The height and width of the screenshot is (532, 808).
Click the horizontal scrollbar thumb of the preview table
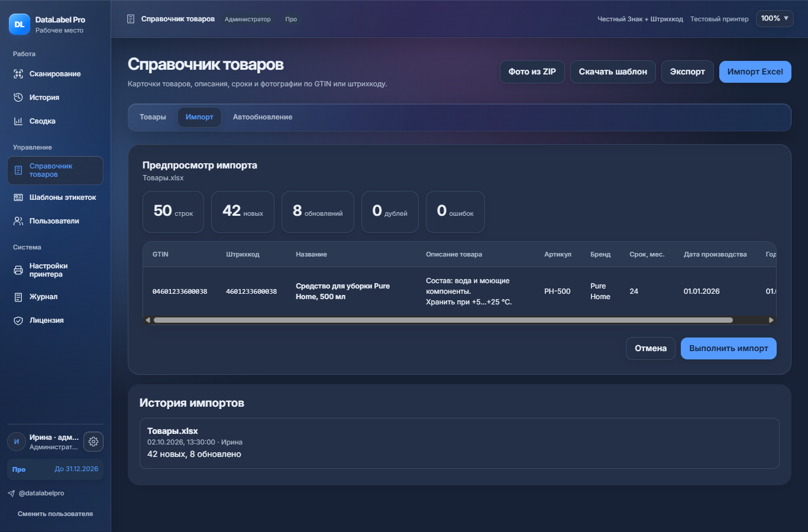(x=443, y=320)
